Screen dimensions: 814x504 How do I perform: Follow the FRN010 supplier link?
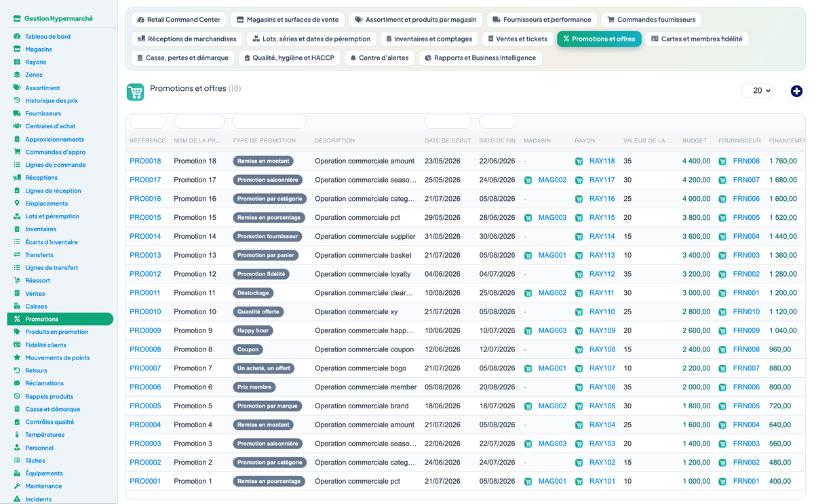click(x=746, y=312)
